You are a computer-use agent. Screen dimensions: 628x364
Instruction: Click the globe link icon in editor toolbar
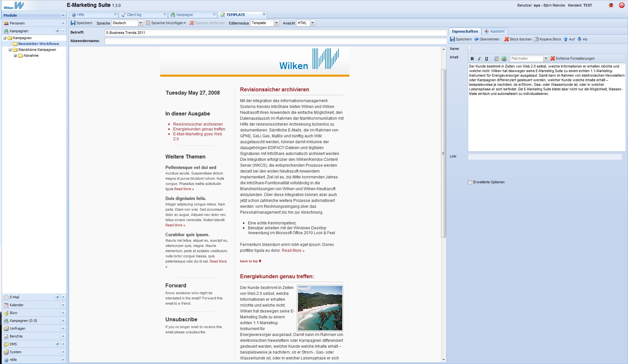click(504, 59)
